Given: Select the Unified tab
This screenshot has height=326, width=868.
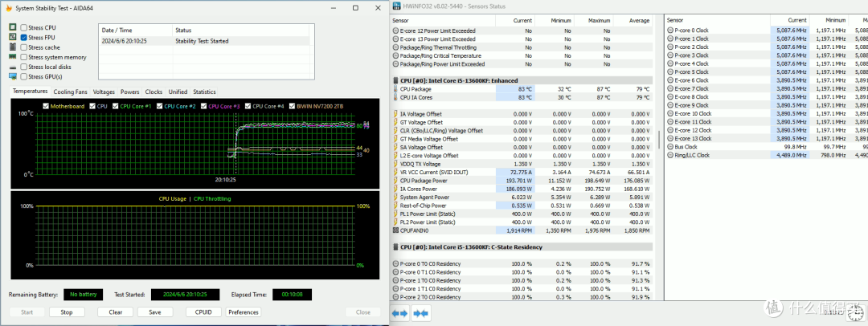Looking at the screenshot, I should [178, 92].
